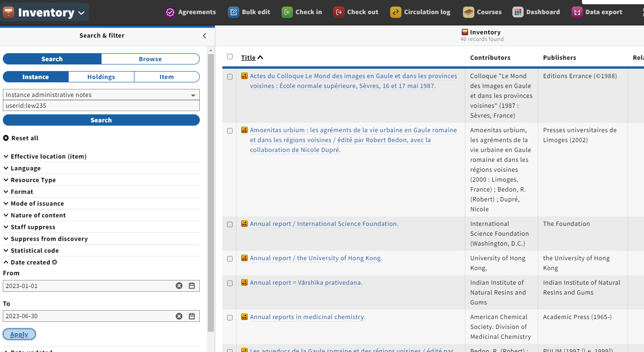This screenshot has width=644, height=352.
Task: Open the Data export app icon
Action: 577,12
